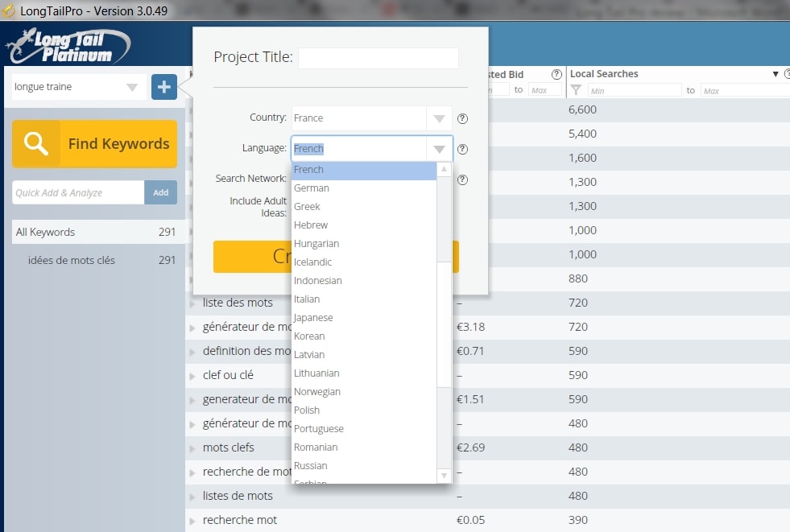Click the Local Searches Min filter field
Viewport: 790px width, 532px height.
[x=635, y=91]
